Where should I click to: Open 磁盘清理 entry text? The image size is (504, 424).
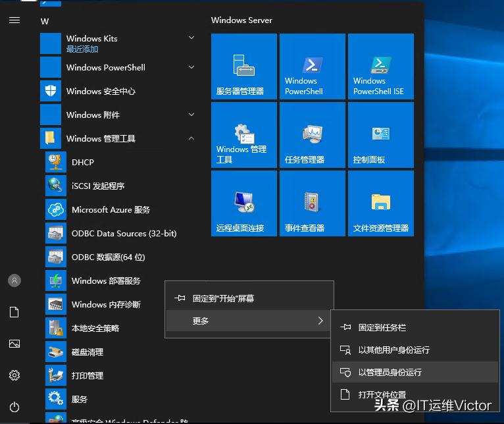[x=88, y=352]
